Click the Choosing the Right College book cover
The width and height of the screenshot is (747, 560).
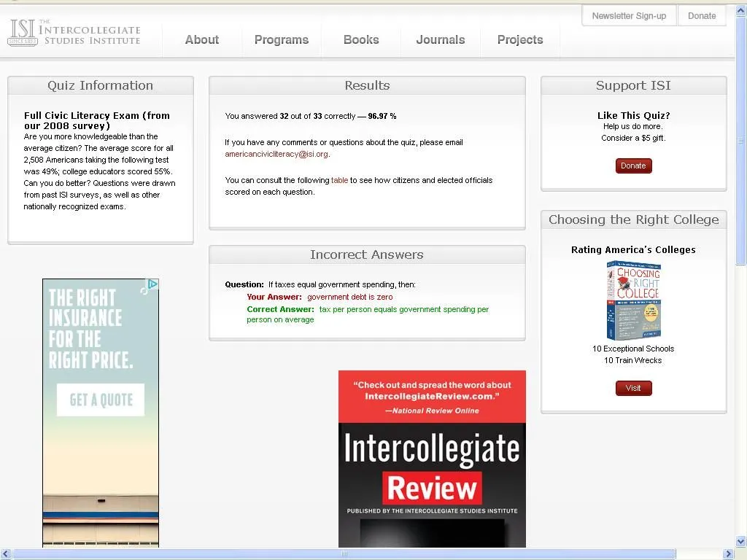point(633,300)
